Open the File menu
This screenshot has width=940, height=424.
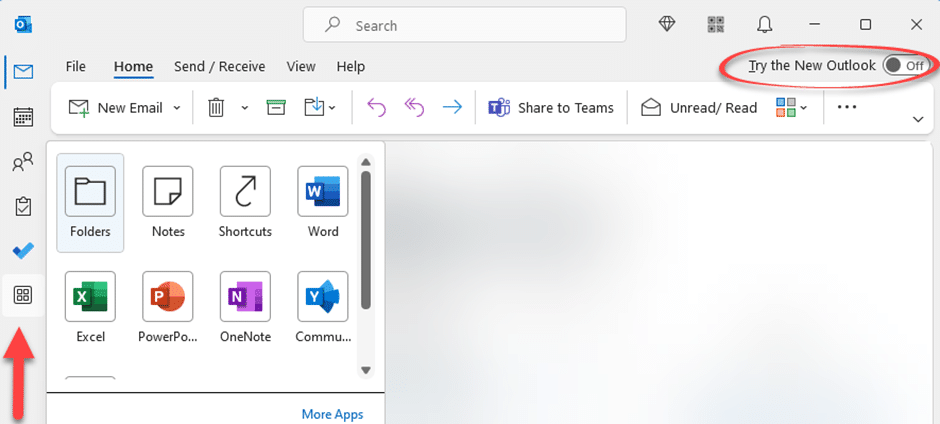tap(76, 67)
